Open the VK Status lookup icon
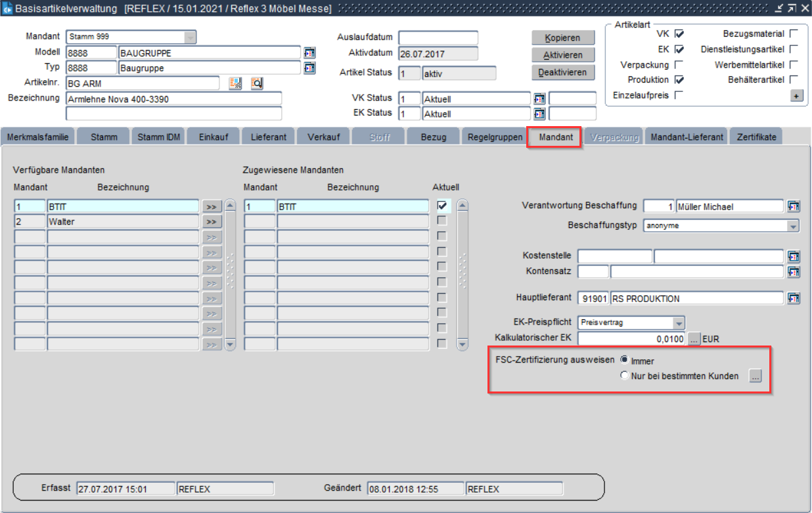 coord(539,99)
